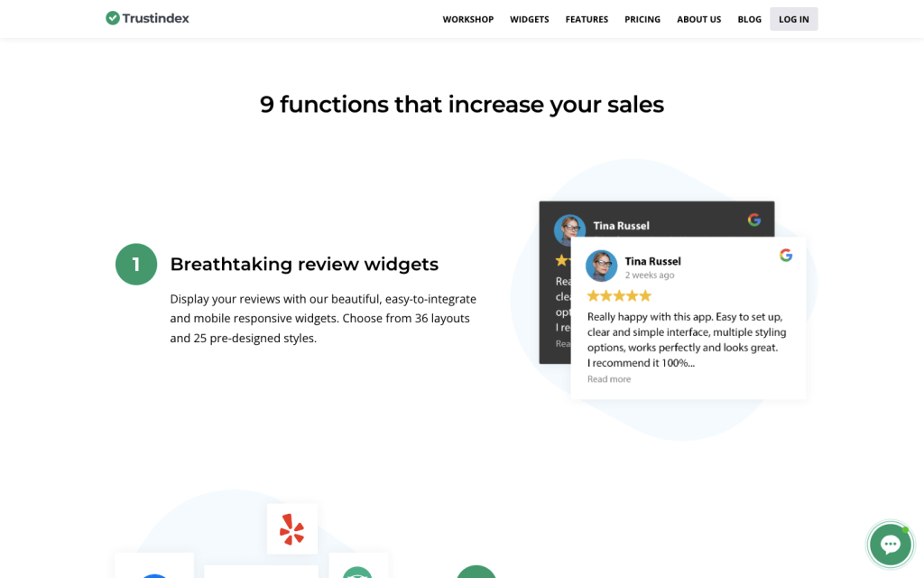Open the Widgets menu item
Screen dimensions: 924x578
pos(529,20)
